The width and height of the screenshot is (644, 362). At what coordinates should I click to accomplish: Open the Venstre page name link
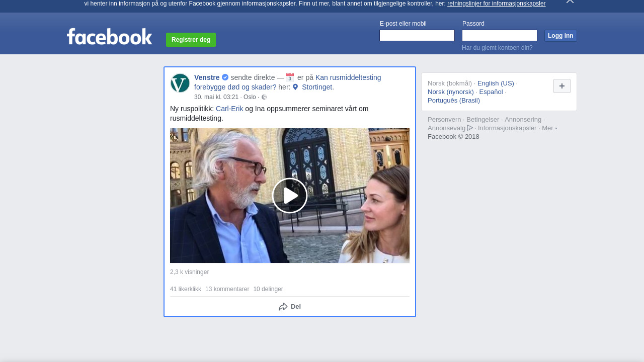tap(207, 77)
